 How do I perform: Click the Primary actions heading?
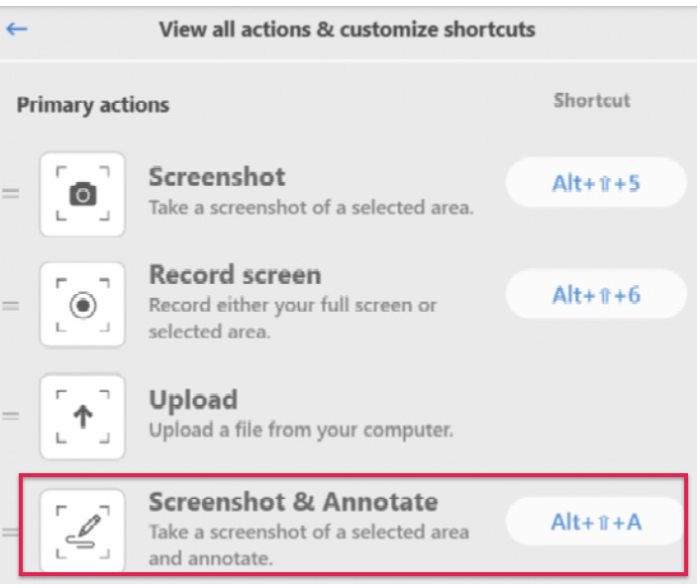[x=93, y=105]
